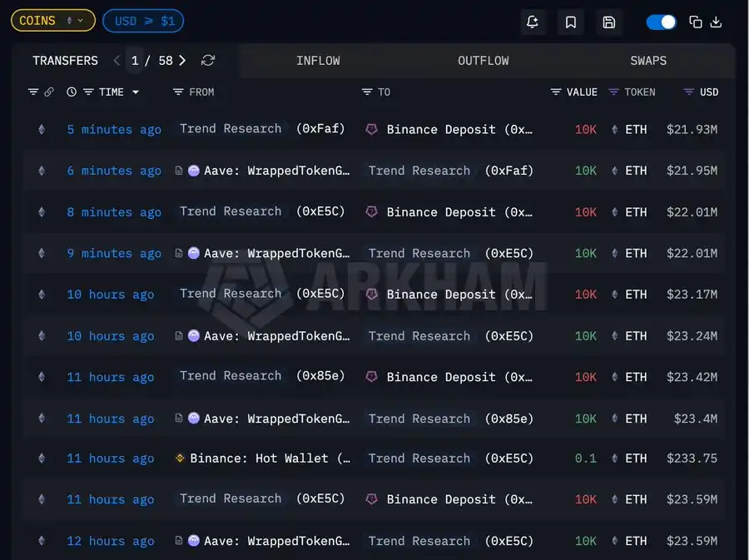Refresh the transfers list
Image resolution: width=749 pixels, height=560 pixels.
(208, 61)
